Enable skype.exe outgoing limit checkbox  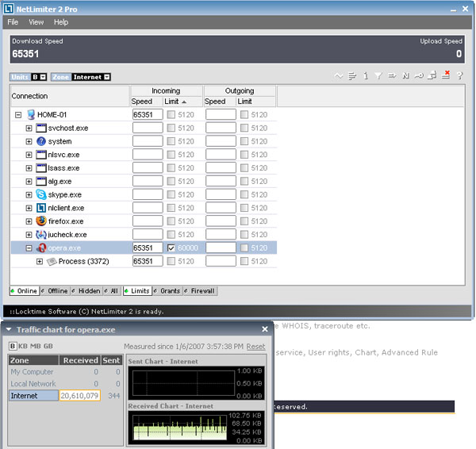pyautogui.click(x=244, y=194)
